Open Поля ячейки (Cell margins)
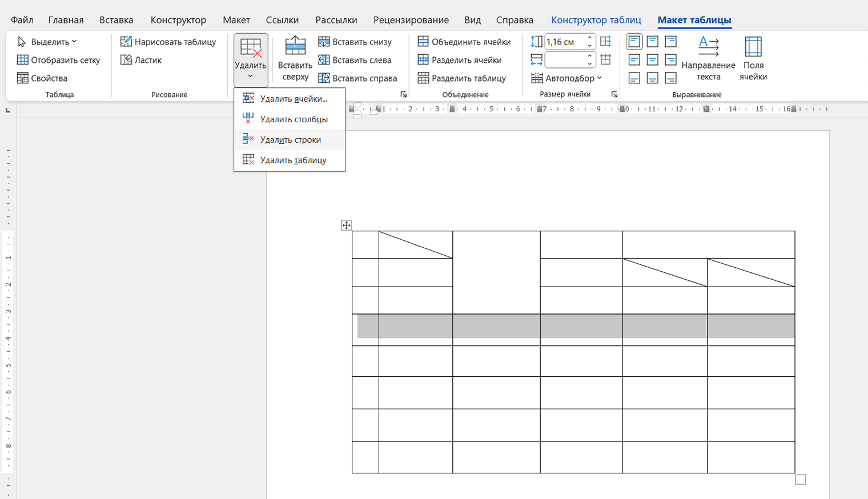Viewport: 868px width, 499px height. point(753,59)
